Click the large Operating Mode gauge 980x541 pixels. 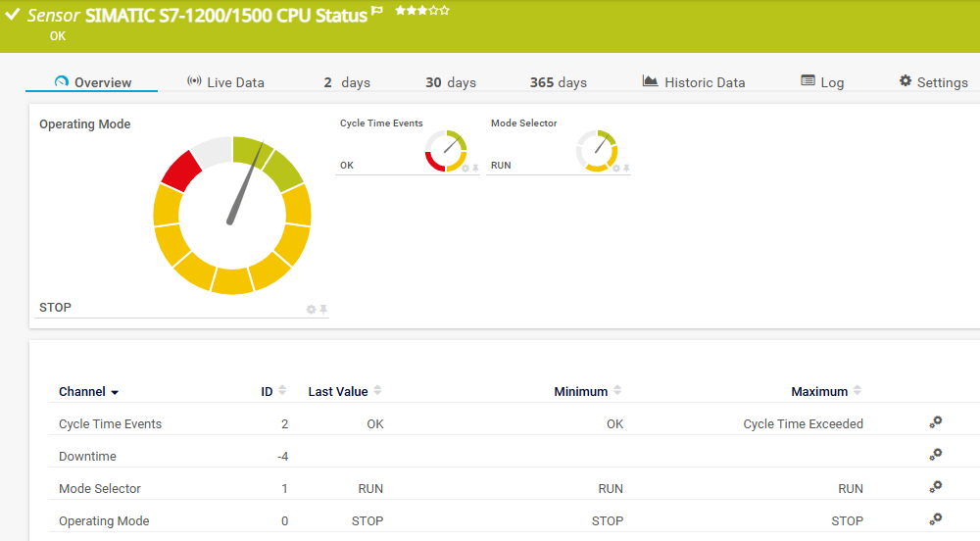[232, 215]
